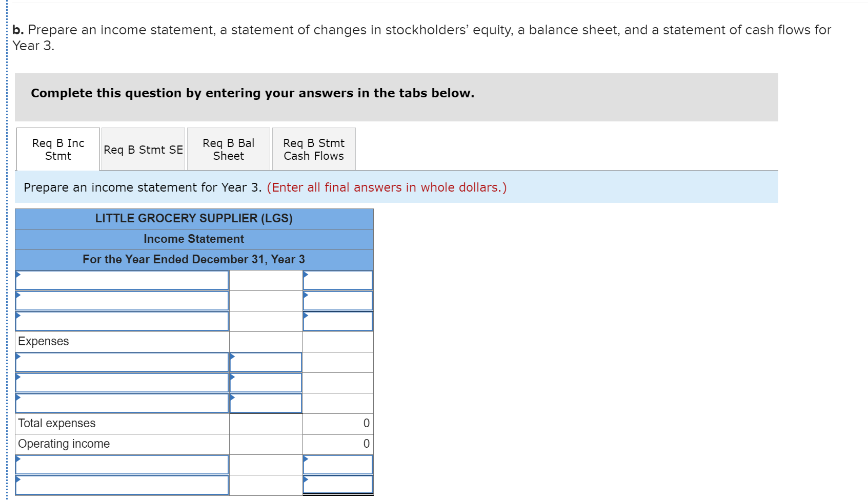Open the Req B Bal Sheet tab
The width and height of the screenshot is (868, 501).
228,149
